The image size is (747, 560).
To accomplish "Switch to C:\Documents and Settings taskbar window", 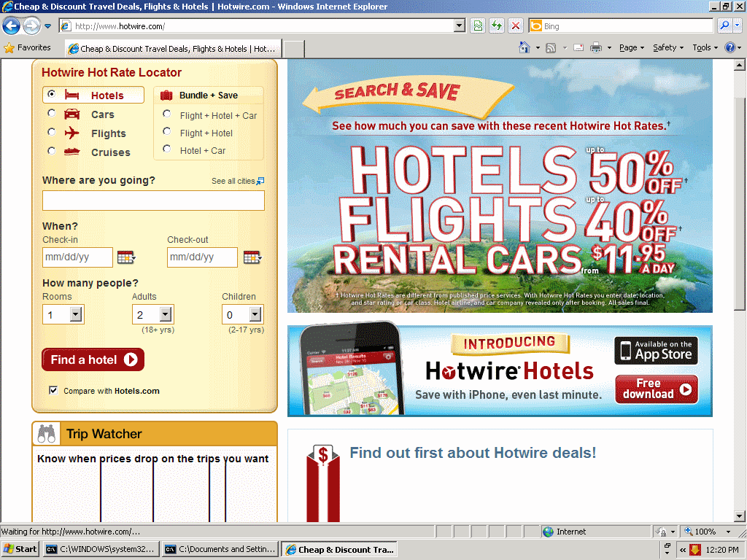I will 220,549.
